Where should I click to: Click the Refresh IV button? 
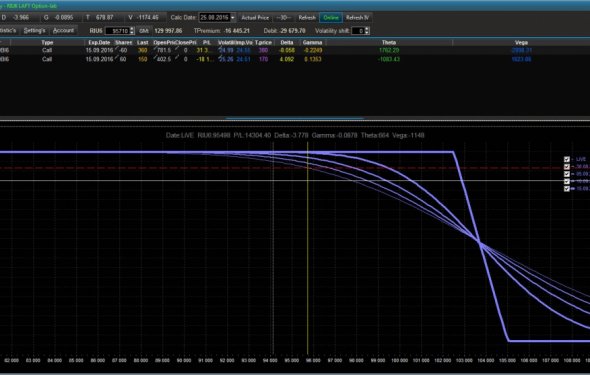[357, 18]
